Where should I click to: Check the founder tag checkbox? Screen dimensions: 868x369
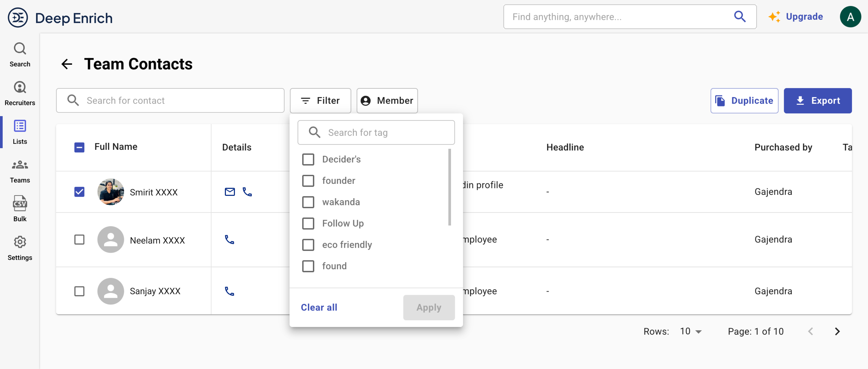308,181
